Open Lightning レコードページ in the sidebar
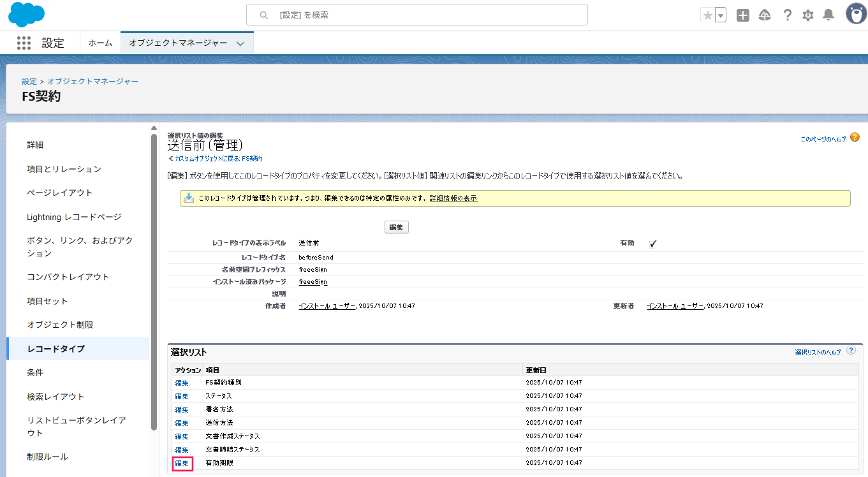868x477 pixels. (74, 217)
